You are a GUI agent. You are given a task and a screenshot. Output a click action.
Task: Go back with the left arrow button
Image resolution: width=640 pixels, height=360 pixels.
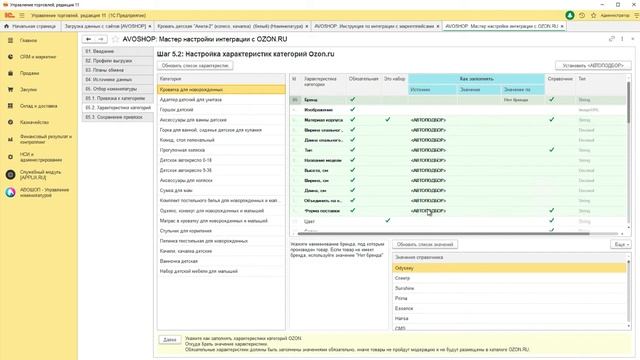[x=89, y=39]
